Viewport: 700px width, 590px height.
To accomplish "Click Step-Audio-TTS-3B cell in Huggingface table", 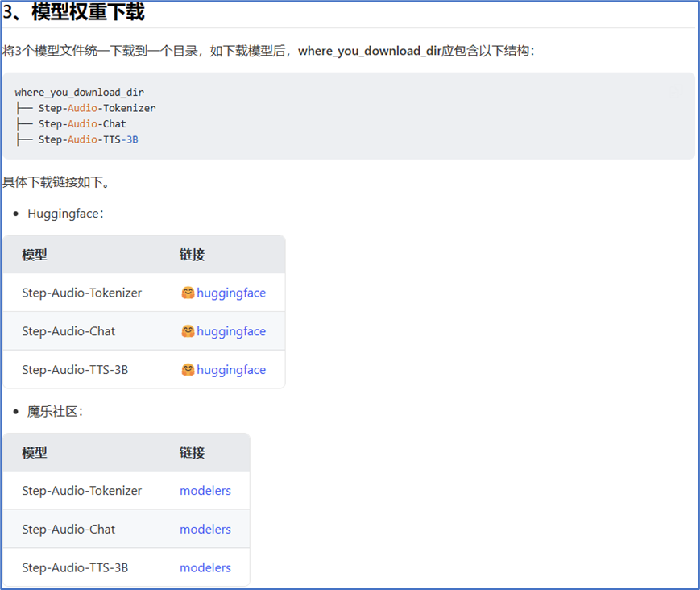I will 75,370.
